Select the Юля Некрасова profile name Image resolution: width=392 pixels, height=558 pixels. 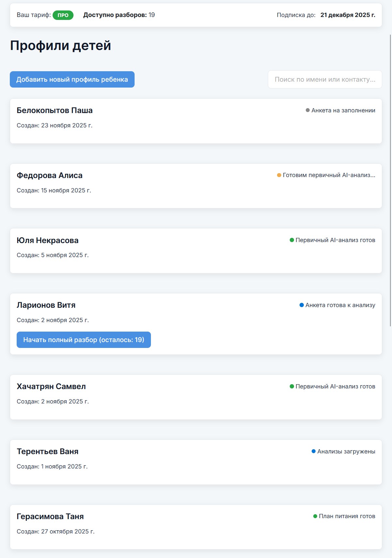(48, 240)
